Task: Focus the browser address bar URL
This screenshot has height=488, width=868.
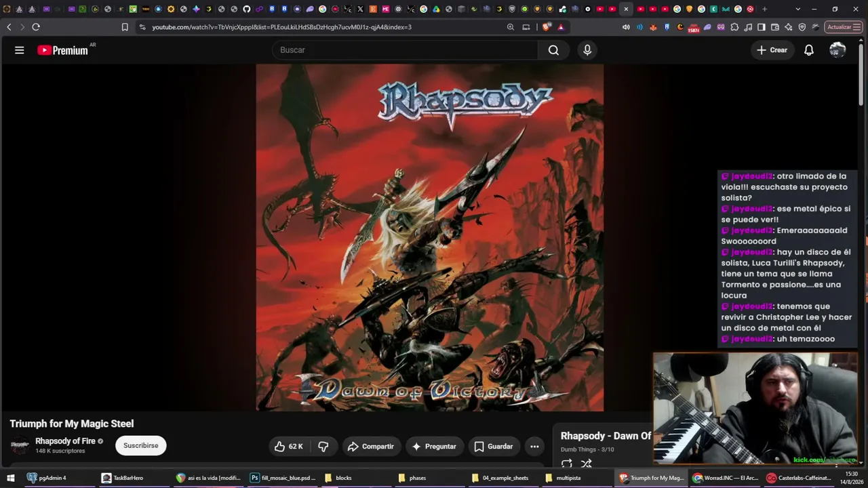Action: (x=281, y=27)
